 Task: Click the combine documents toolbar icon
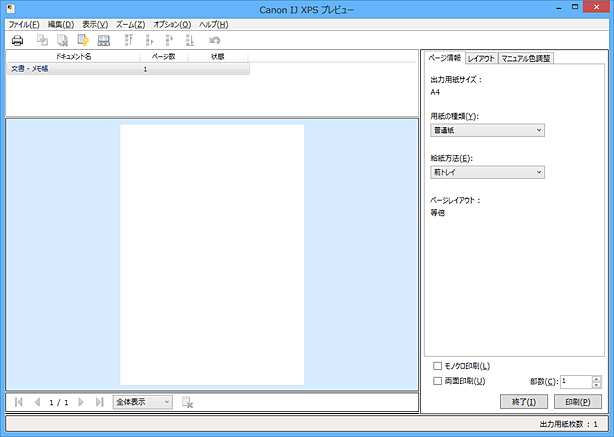[43, 40]
